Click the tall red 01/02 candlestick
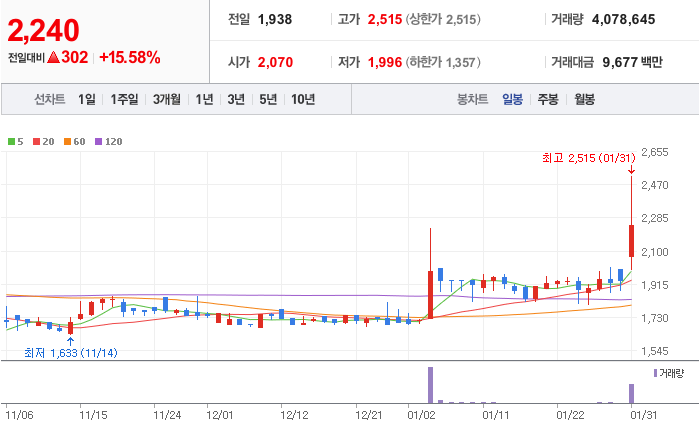The width and height of the screenshot is (699, 436). [x=431, y=294]
